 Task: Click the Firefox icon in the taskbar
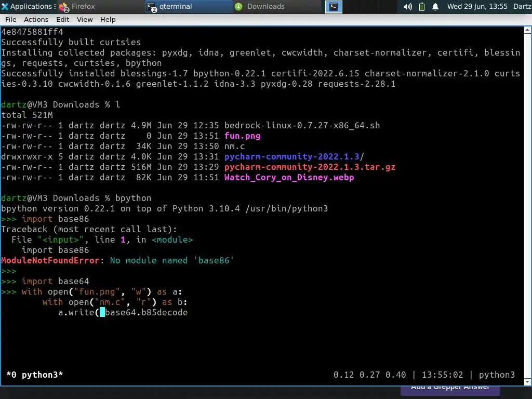63,7
